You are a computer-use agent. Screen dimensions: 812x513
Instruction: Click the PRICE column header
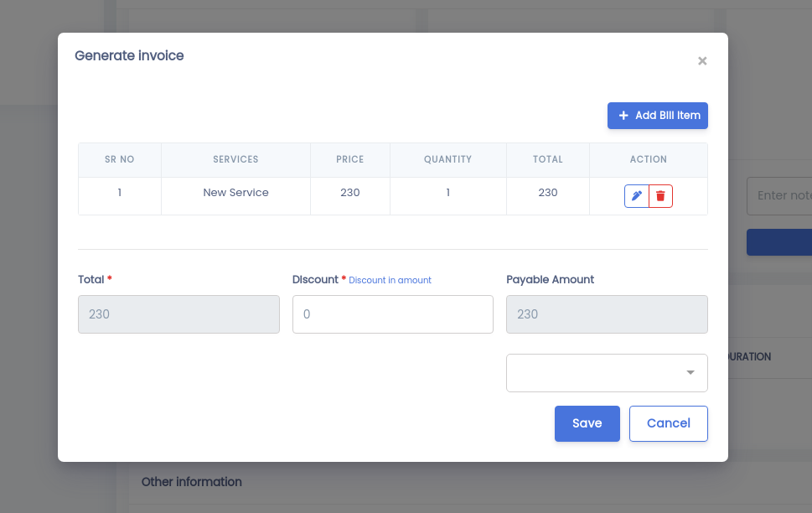(x=350, y=159)
